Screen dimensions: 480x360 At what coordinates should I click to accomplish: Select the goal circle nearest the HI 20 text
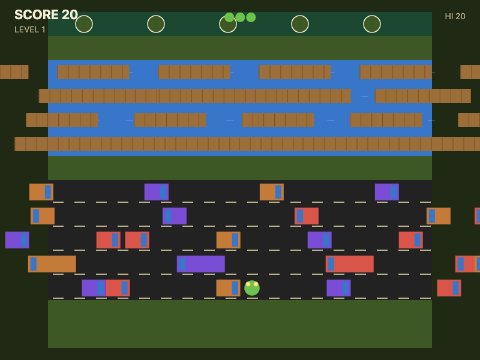(372, 24)
